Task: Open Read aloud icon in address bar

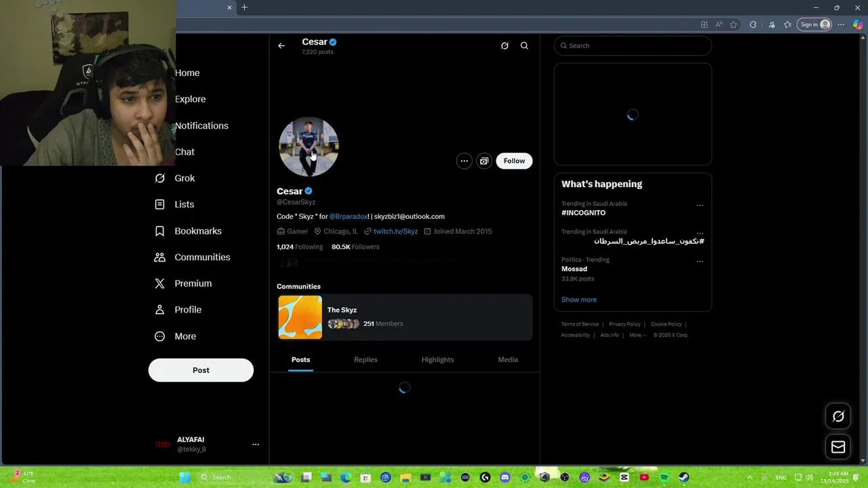Action: click(x=719, y=24)
